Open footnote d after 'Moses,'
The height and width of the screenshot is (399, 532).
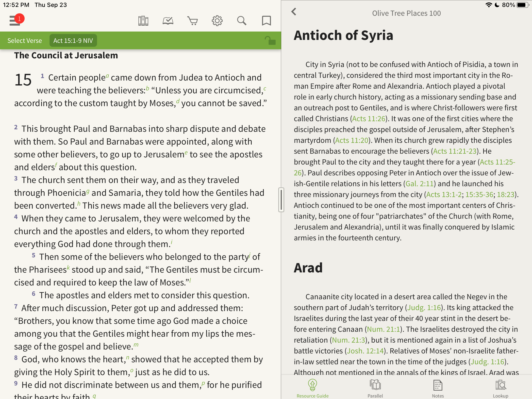[x=178, y=101]
